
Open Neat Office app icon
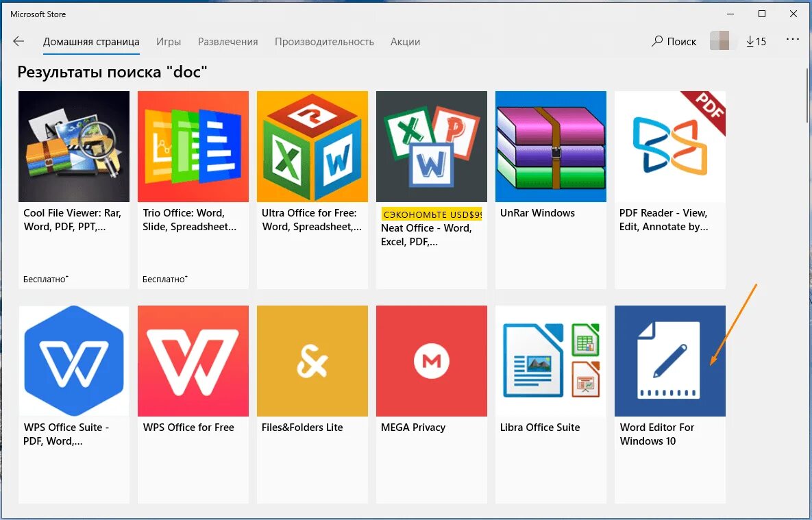coord(432,147)
